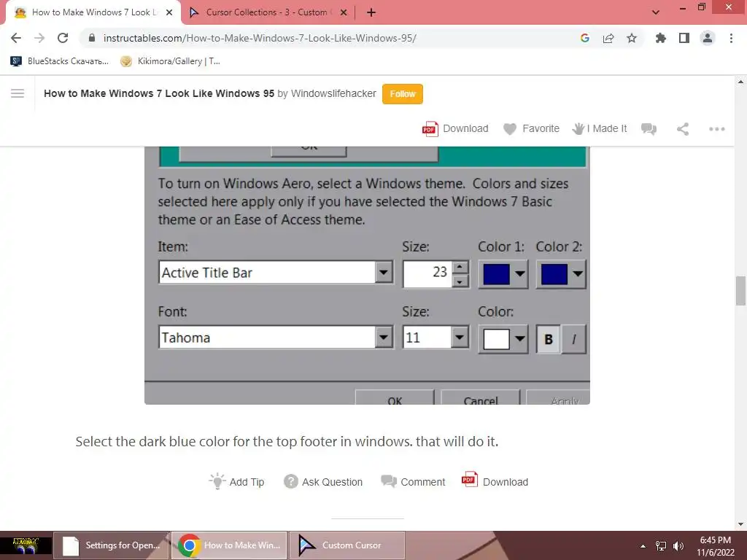The width and height of the screenshot is (747, 560).
Task: Click the OK button beside Cancel
Action: tap(395, 398)
